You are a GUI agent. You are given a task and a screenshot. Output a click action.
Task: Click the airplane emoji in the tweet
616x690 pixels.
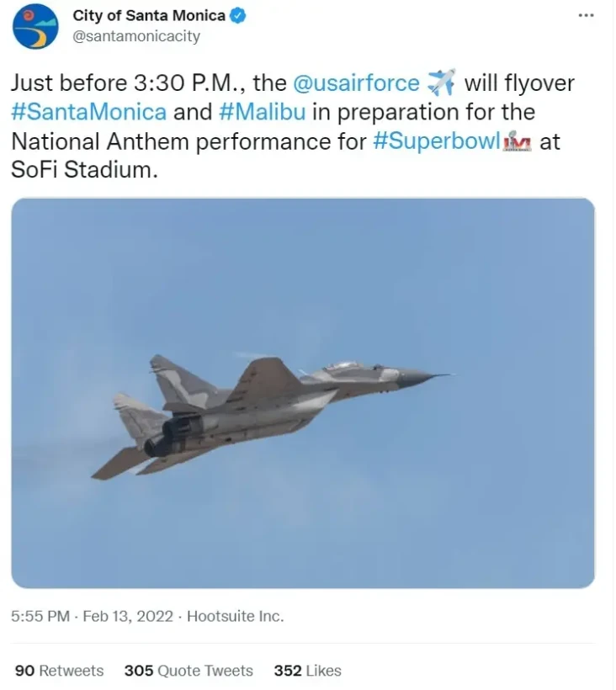tap(441, 82)
